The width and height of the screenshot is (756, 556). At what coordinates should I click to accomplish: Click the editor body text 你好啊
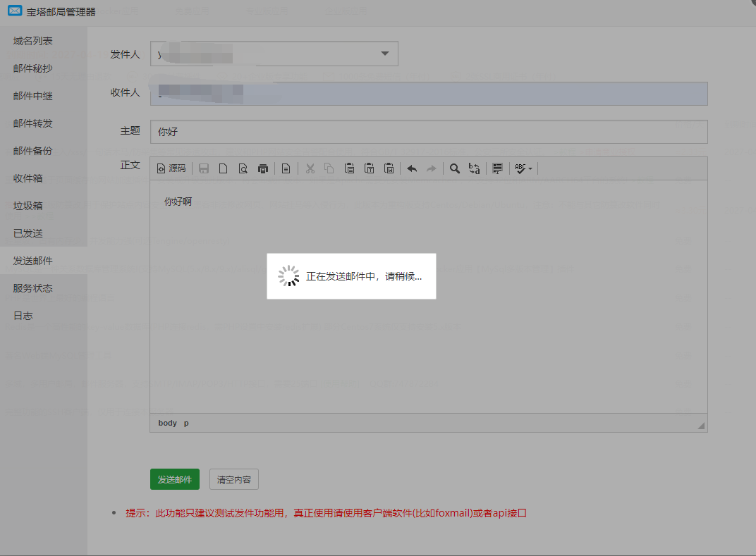(x=178, y=202)
